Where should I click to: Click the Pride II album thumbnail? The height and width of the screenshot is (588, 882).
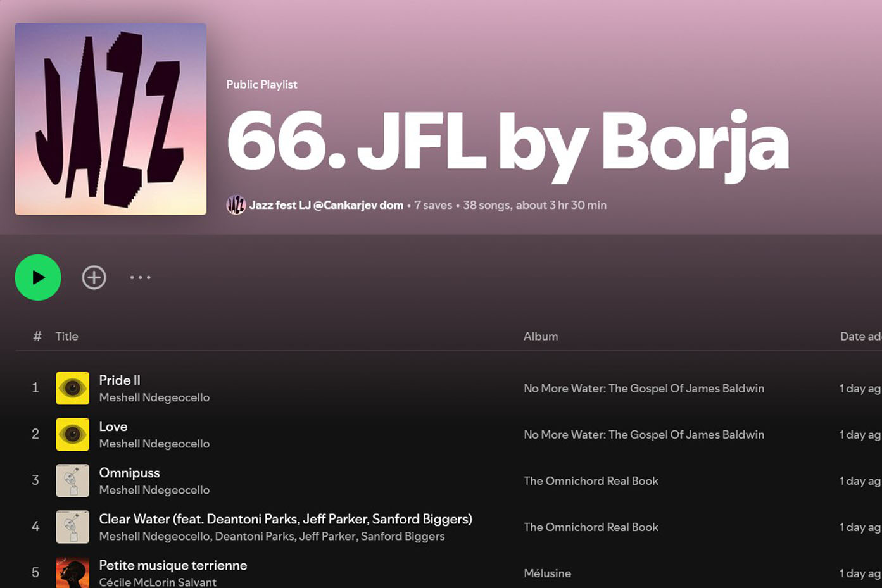tap(72, 388)
